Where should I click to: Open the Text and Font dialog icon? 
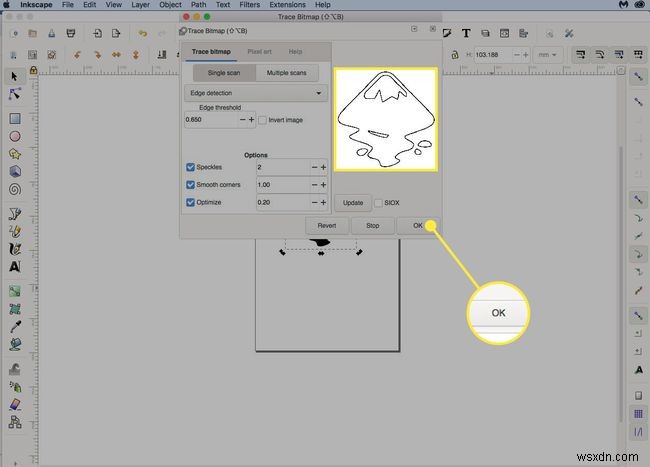(466, 33)
